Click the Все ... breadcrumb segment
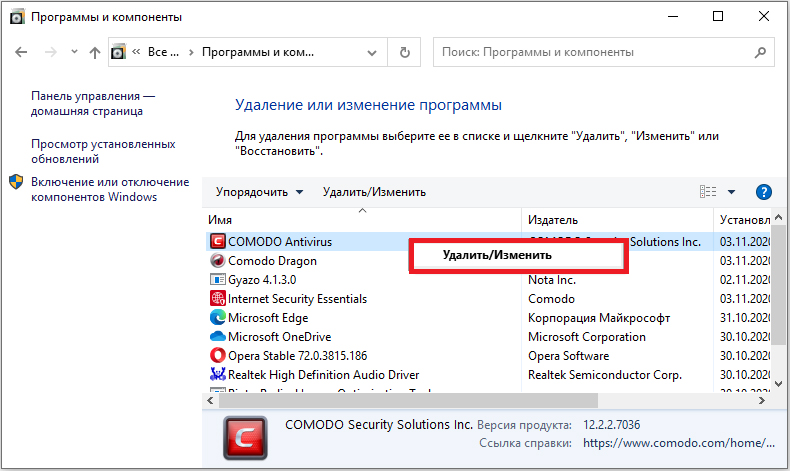The image size is (790, 471). (163, 52)
